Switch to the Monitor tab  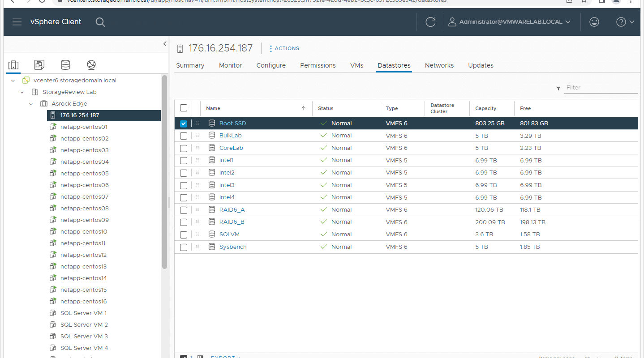coord(231,65)
